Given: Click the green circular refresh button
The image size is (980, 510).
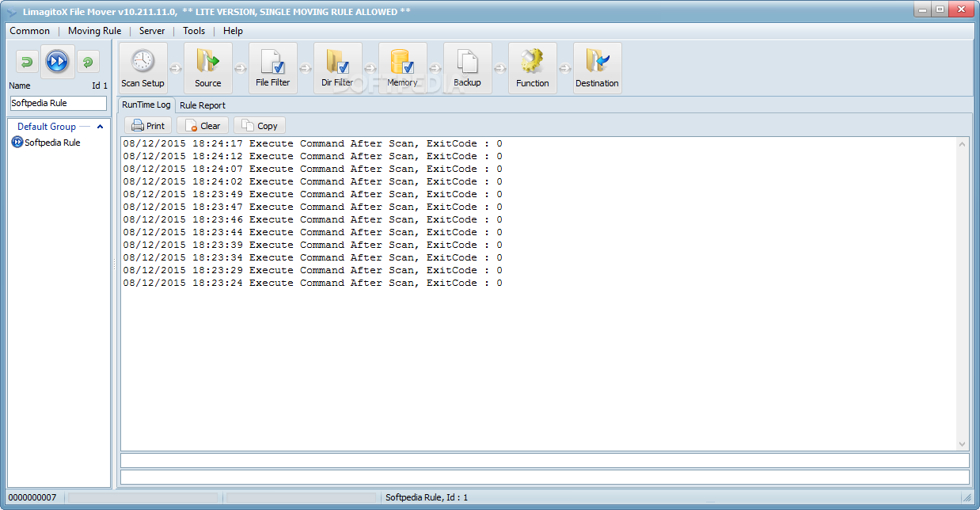Looking at the screenshot, I should 88,62.
